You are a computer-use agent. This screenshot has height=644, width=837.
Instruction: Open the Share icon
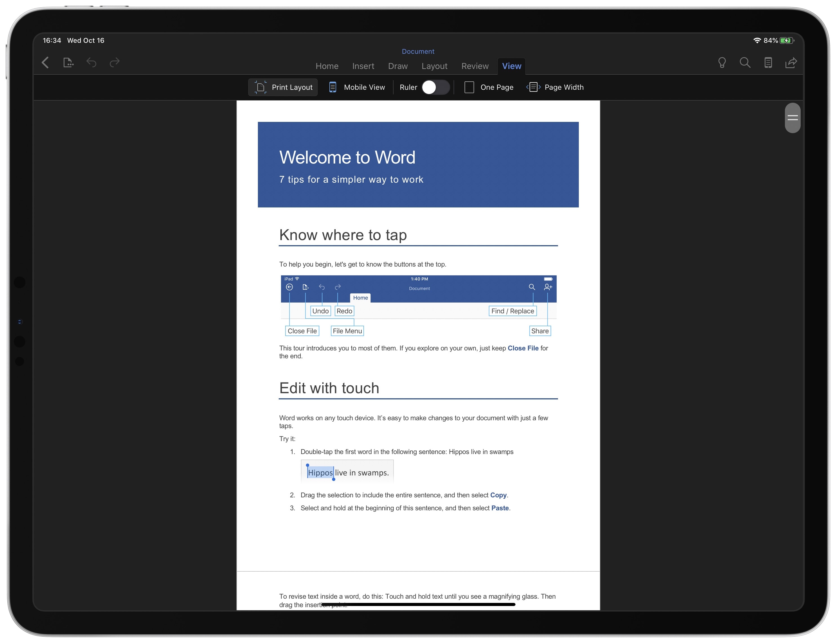(x=791, y=62)
